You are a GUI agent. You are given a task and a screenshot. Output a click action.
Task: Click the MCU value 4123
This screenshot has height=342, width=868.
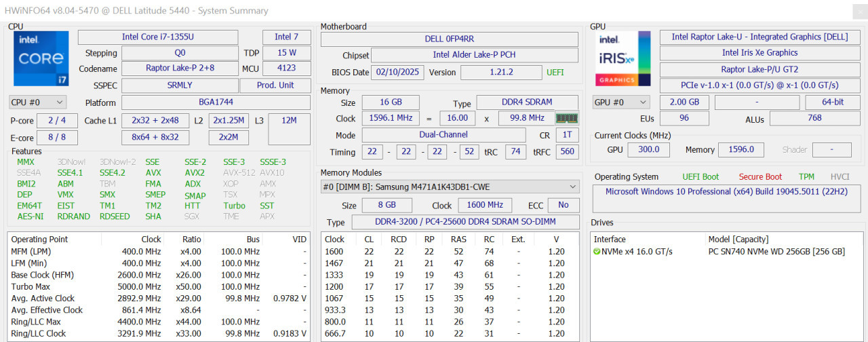[287, 69]
